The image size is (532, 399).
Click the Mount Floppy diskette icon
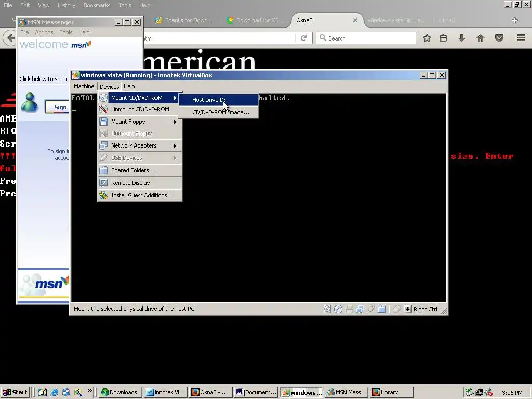tap(103, 122)
